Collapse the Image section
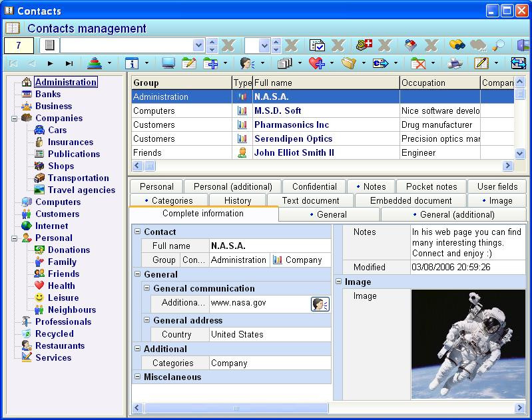This screenshot has width=532, height=420. click(339, 282)
